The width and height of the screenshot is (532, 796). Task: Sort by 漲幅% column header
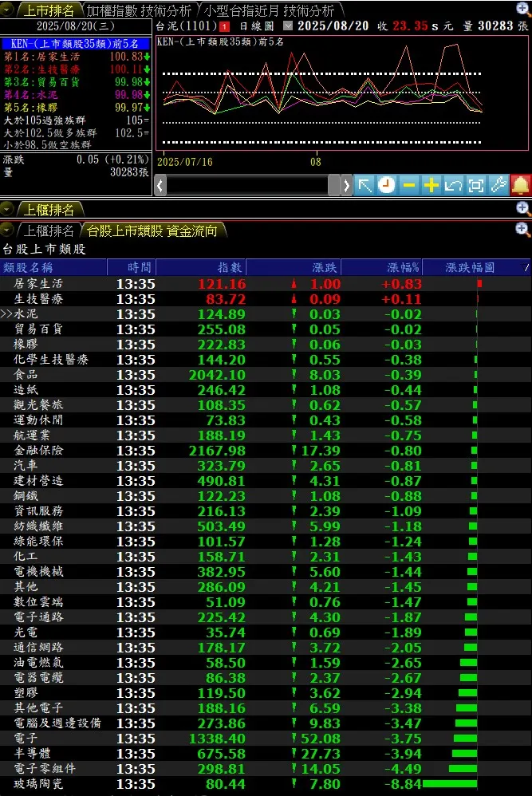(x=381, y=267)
